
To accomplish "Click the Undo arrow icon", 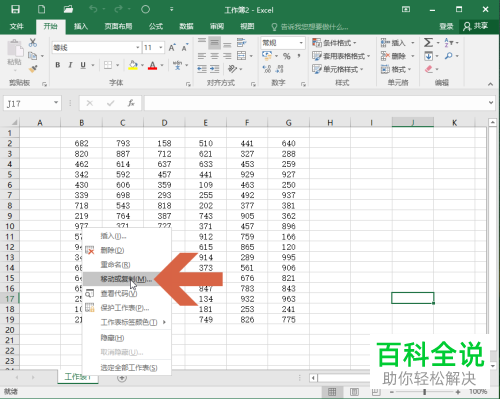I will 93,9.
